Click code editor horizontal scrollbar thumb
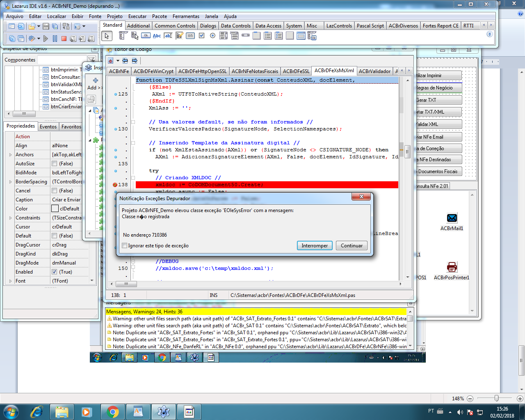This screenshot has width=525, height=420. [126, 284]
